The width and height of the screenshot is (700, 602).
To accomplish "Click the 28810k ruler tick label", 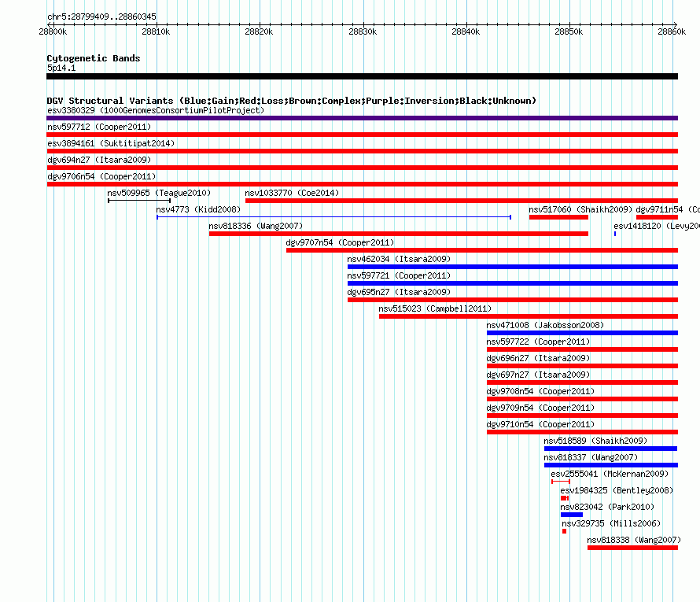I will point(156,31).
